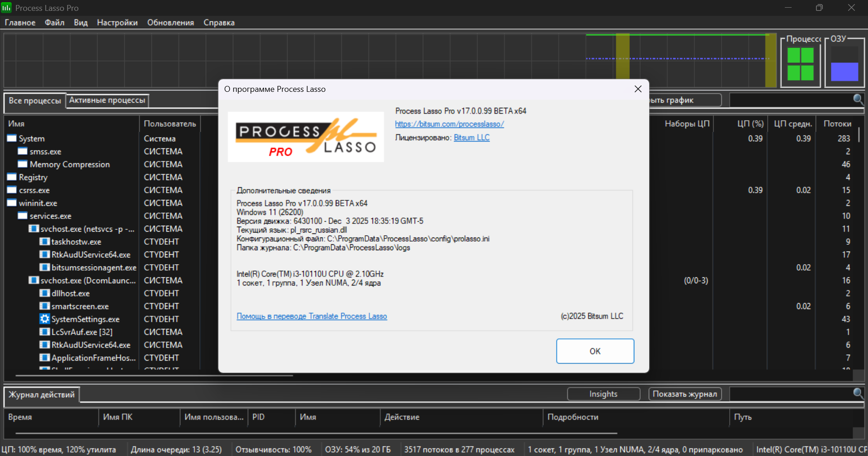Click the System process icon

click(12, 138)
